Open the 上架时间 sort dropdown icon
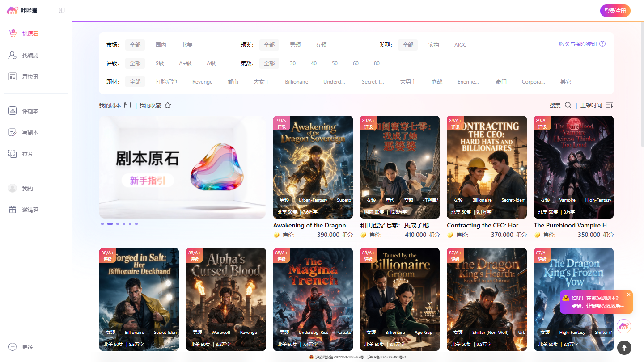 pos(610,105)
